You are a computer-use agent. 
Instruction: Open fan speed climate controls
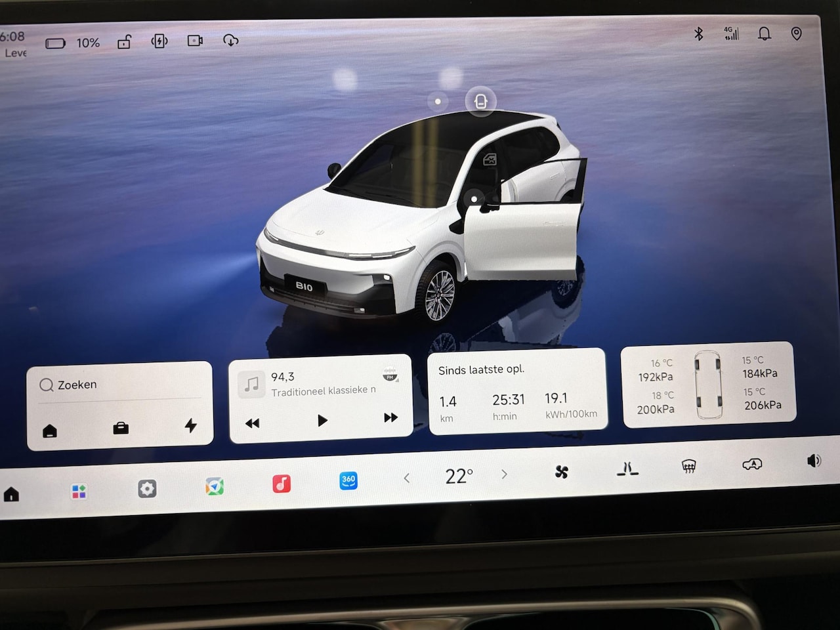coord(562,471)
